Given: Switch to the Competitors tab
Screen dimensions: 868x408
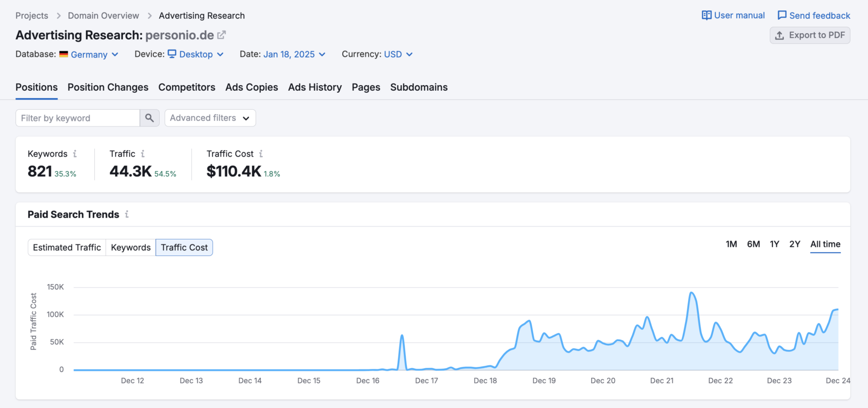Looking at the screenshot, I should (186, 87).
